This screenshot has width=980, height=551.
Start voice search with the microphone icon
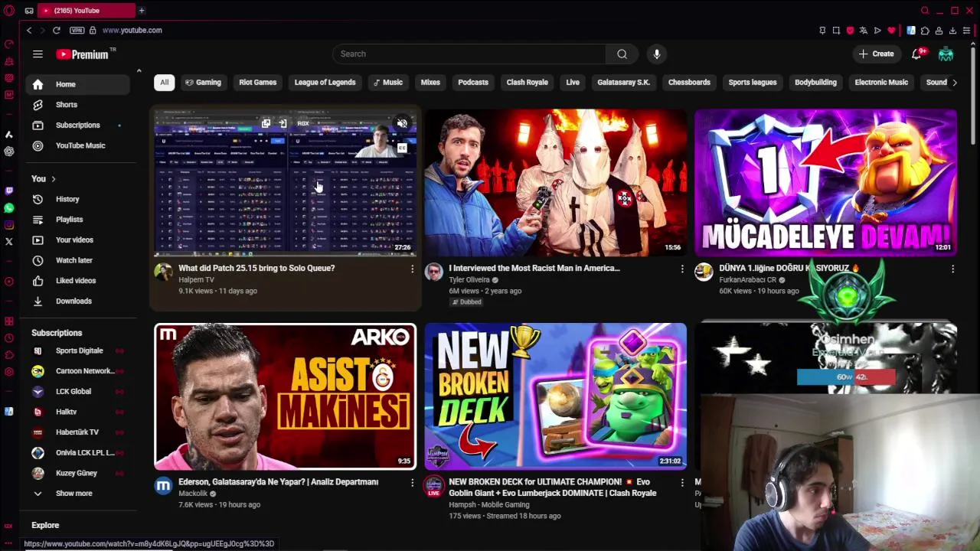pyautogui.click(x=656, y=54)
